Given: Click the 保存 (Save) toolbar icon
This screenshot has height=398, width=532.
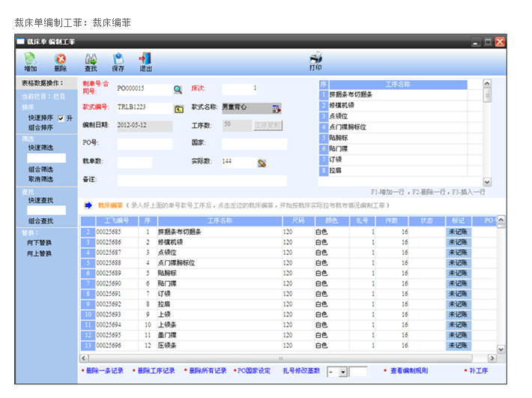Looking at the screenshot, I should [118, 61].
